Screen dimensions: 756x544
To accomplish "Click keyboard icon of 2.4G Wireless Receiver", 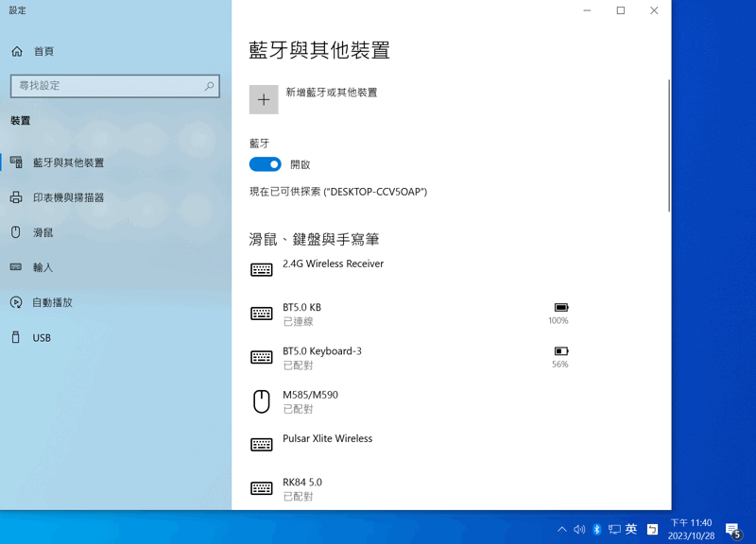I will coord(262,270).
